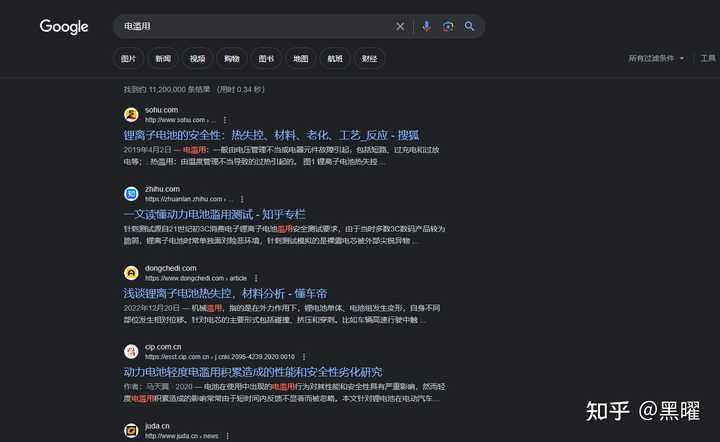The height and width of the screenshot is (442, 720).
Task: Open more options for cip.com.cn result
Action: (304, 357)
